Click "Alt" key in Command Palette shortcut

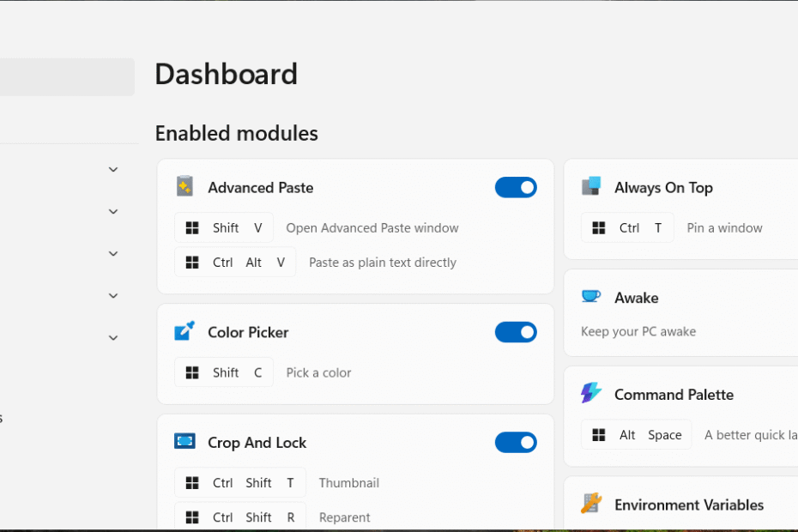627,435
